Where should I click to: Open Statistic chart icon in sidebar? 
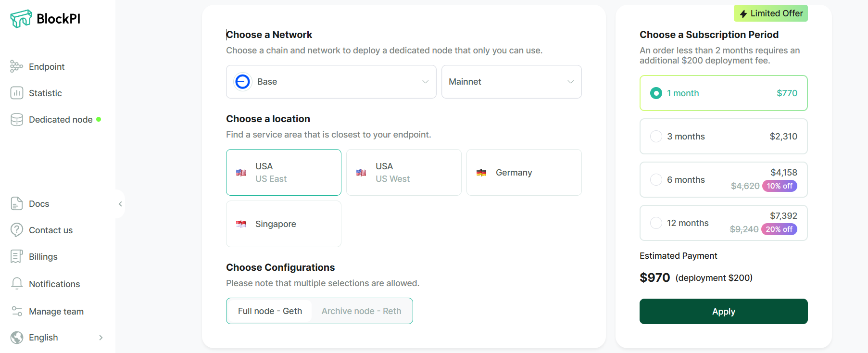(x=17, y=93)
